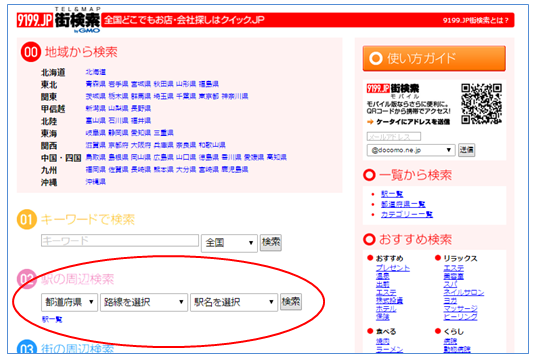Click 検索 next to 駅名を選択
Viewport: 543px width, 360px height.
[x=291, y=302]
